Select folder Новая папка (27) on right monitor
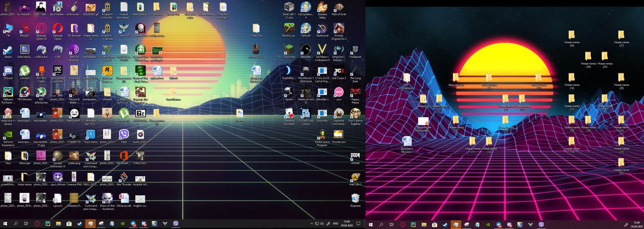 [621, 38]
